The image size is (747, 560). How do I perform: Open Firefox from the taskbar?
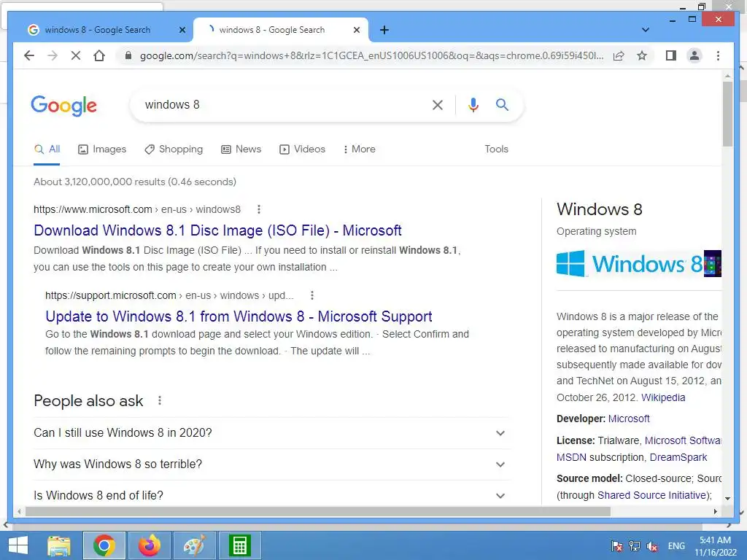(x=149, y=545)
